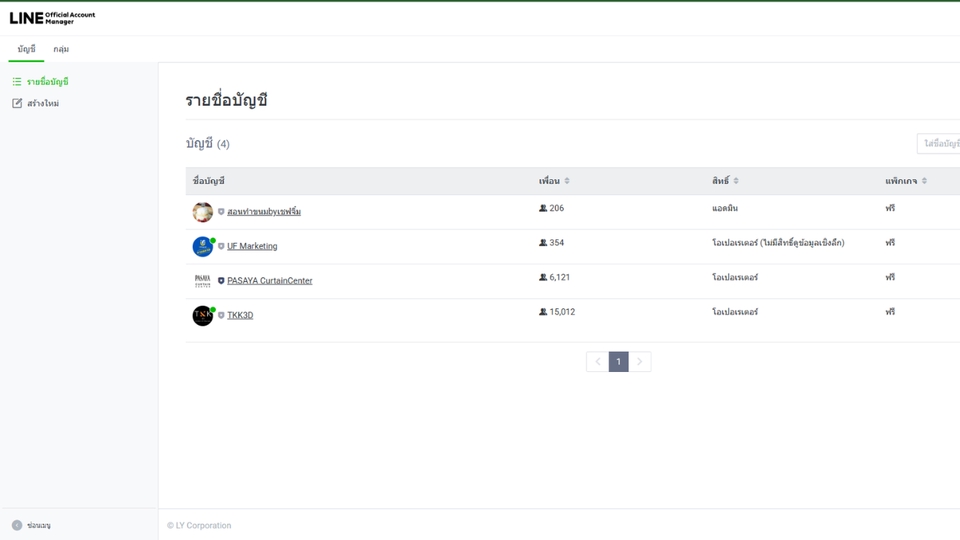Click the friend count 6,121
Viewport: 960px width, 540px height.
pos(560,277)
